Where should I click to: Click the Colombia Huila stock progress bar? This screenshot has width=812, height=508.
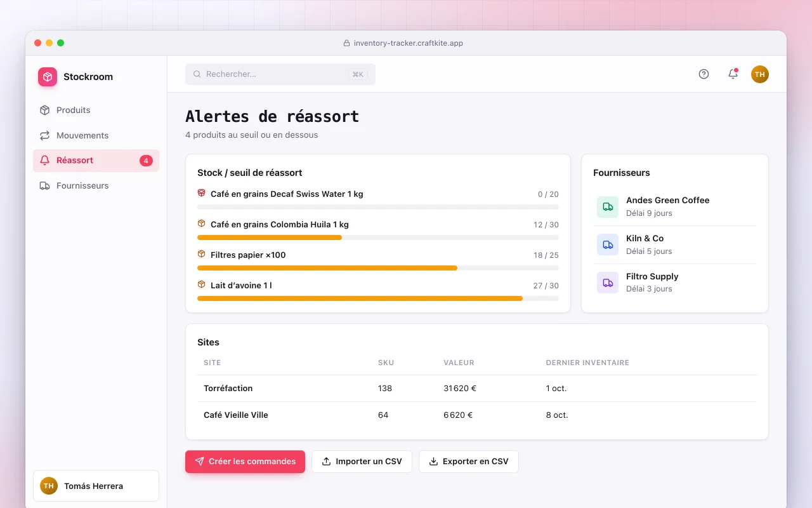(378, 237)
